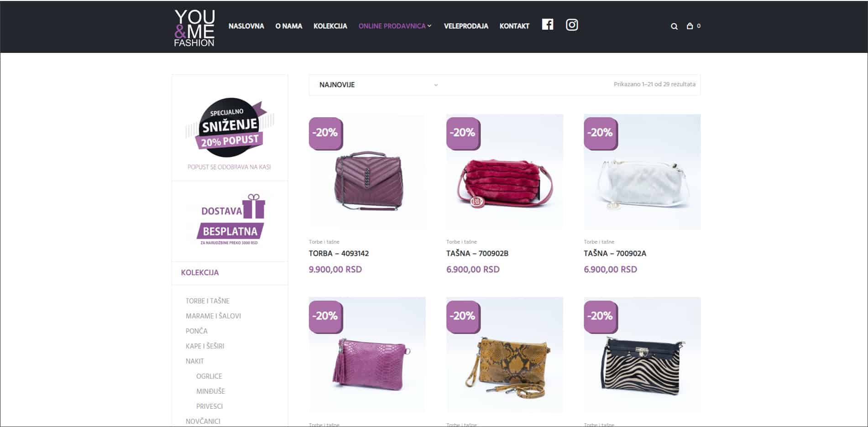Open the white Tašna 700902A image
This screenshot has width=868, height=427.
642,172
